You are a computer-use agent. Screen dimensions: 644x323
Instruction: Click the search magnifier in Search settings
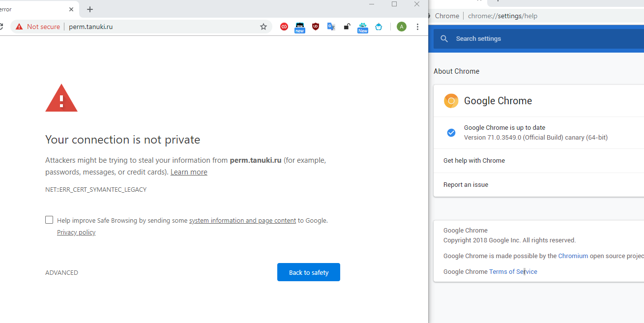(x=444, y=38)
